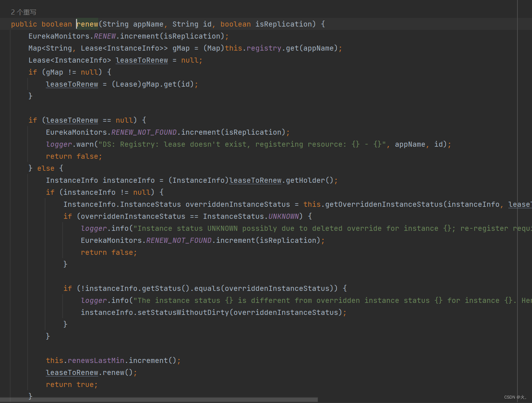
Task: Click the 'DS: Registry: lease doesn't exist' string
Action: 242,144
